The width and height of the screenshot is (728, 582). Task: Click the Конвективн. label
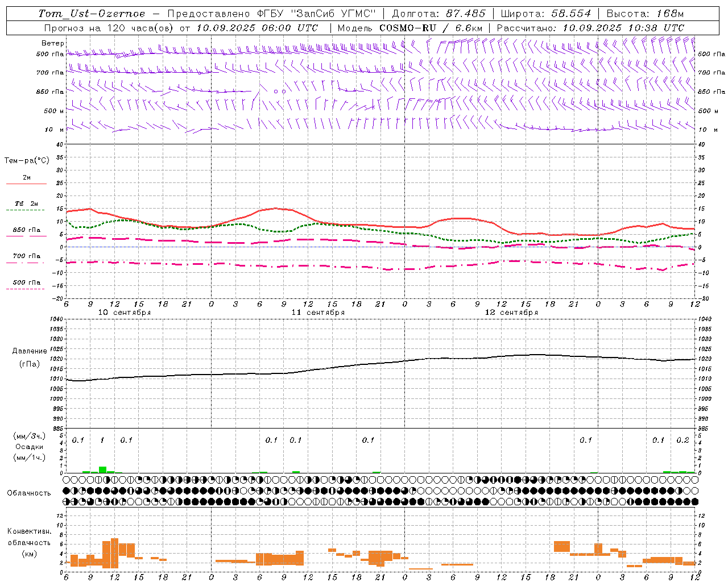pyautogui.click(x=30, y=531)
